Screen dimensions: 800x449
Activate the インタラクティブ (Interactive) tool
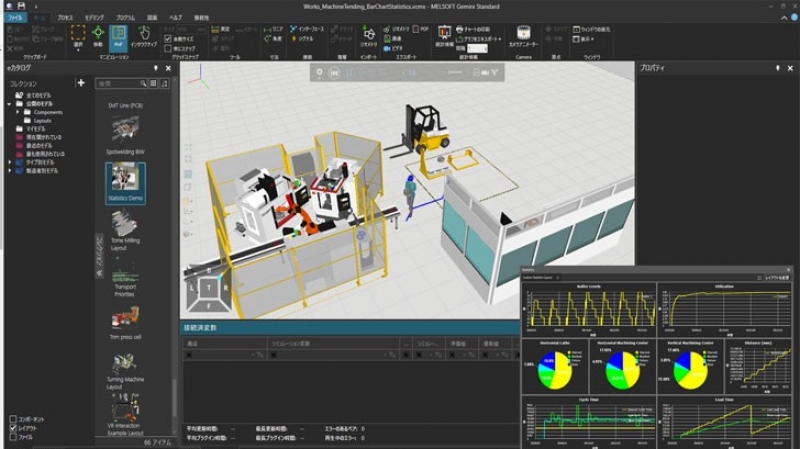click(x=143, y=37)
